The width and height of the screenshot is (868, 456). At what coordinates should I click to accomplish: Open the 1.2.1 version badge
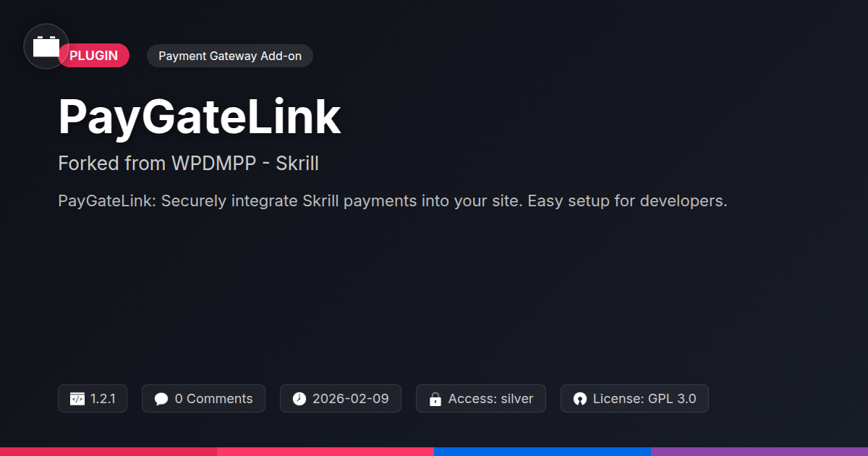point(93,399)
